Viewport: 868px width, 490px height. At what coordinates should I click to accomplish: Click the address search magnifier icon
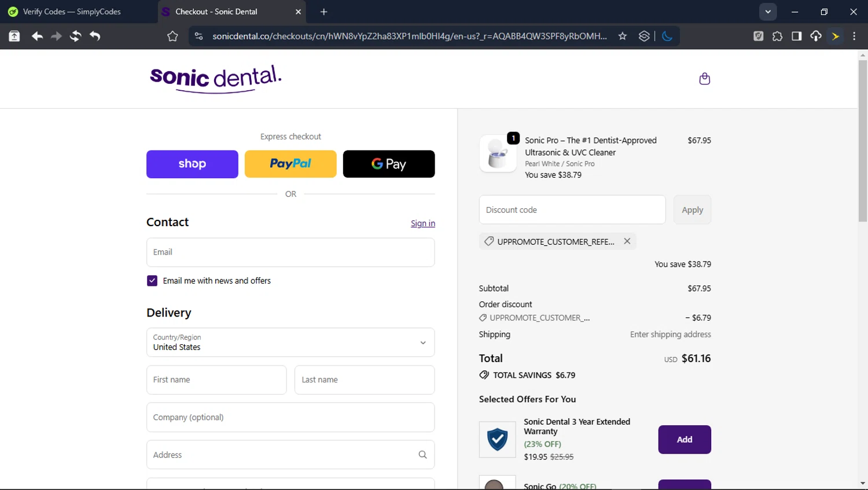pos(422,455)
